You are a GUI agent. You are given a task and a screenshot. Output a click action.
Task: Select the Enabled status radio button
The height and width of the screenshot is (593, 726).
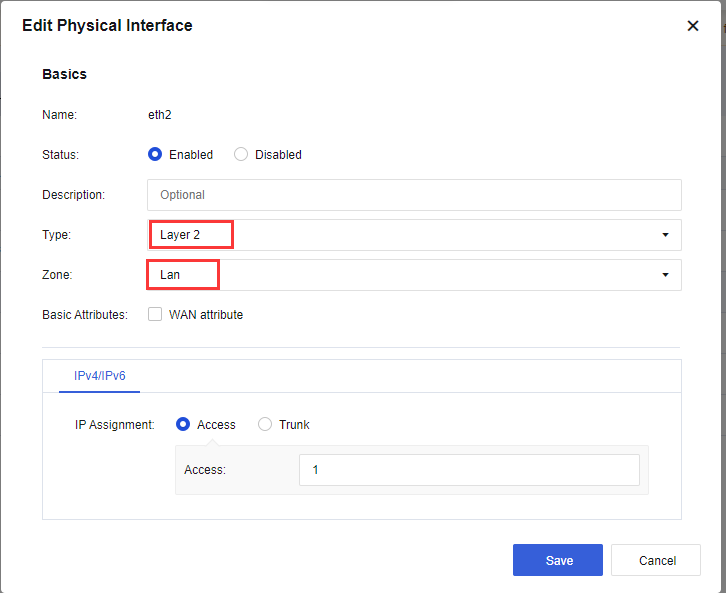pyautogui.click(x=156, y=155)
